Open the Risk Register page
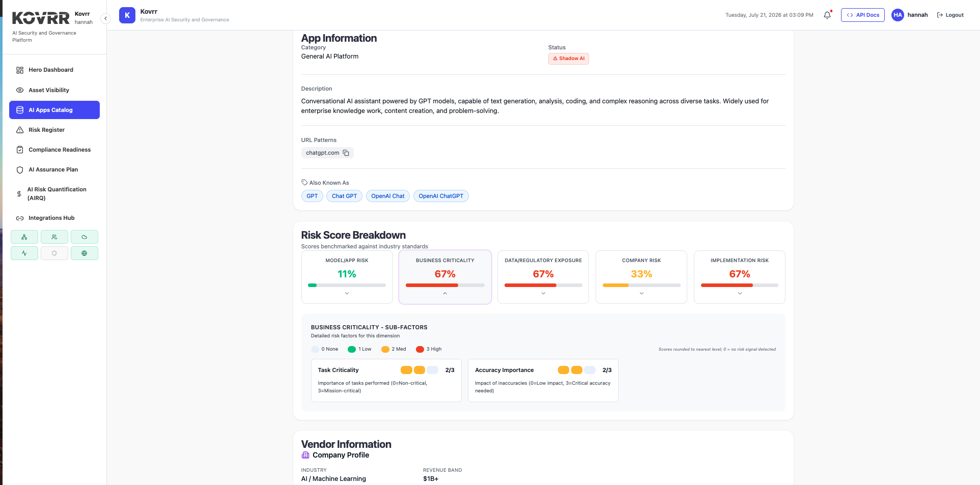 pos(54,130)
